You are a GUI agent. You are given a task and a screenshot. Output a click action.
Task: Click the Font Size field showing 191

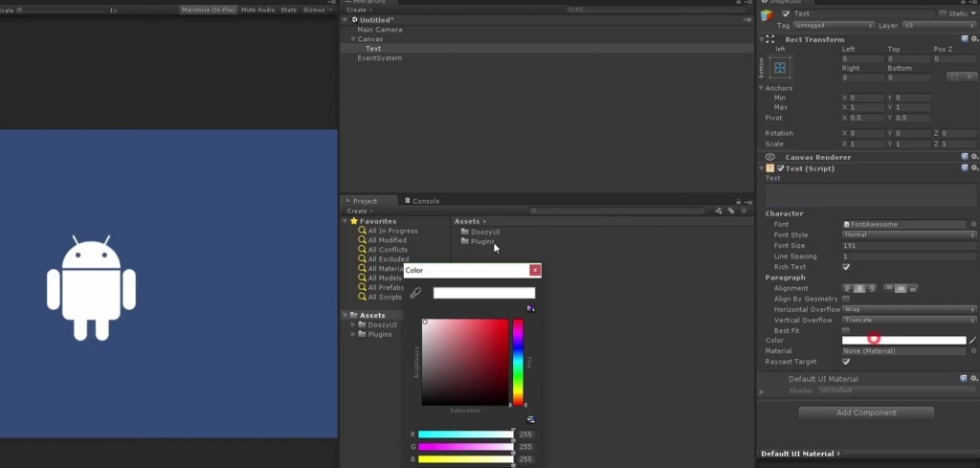(x=909, y=246)
